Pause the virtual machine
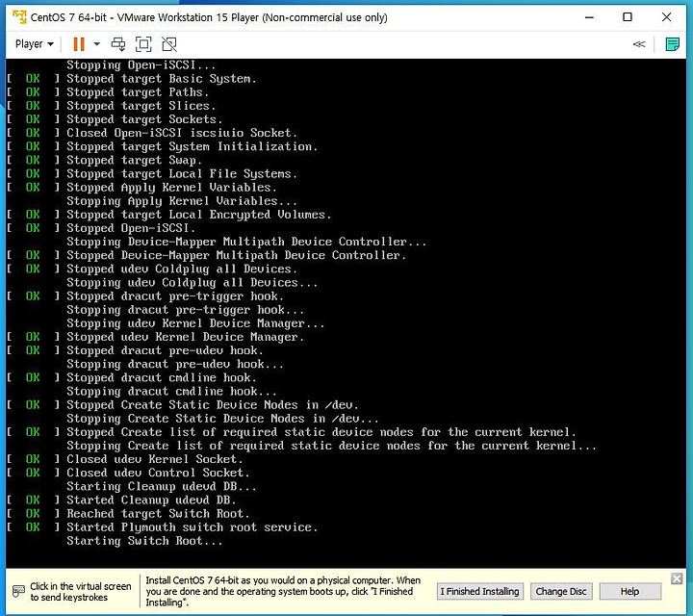The image size is (693, 616). (x=79, y=44)
